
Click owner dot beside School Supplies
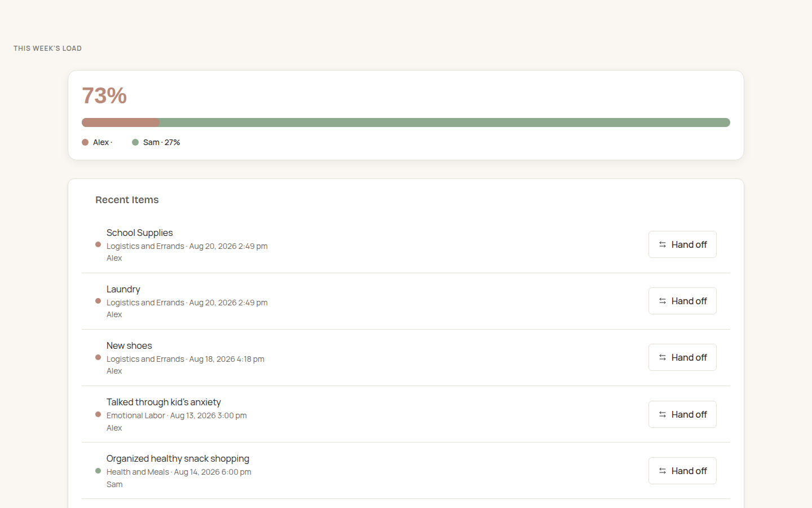98,244
